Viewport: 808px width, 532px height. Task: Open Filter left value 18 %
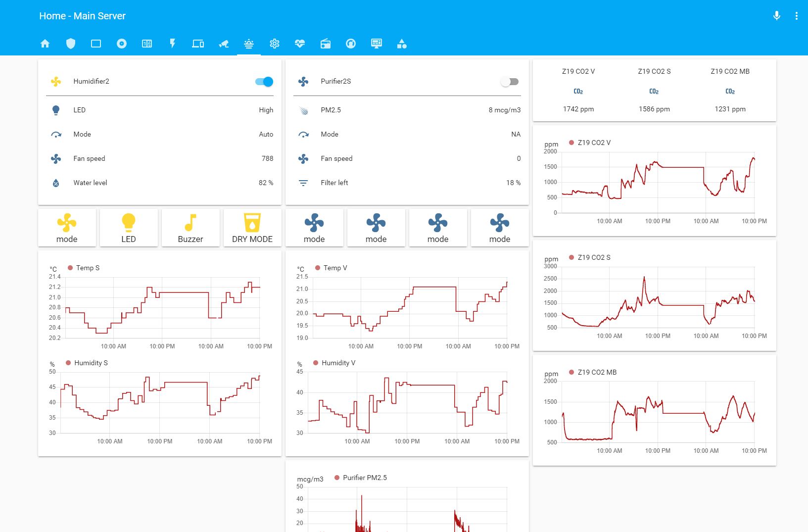514,183
